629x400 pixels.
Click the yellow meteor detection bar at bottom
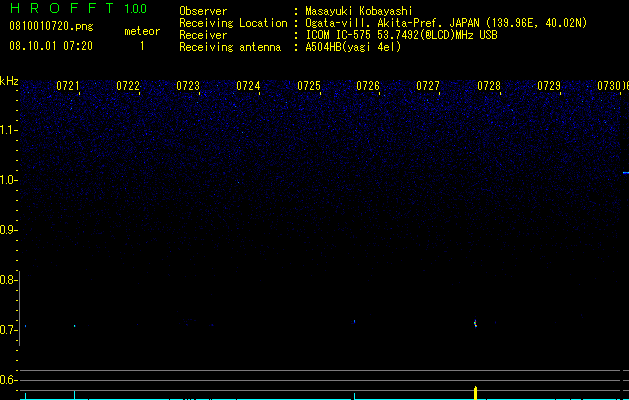475,393
